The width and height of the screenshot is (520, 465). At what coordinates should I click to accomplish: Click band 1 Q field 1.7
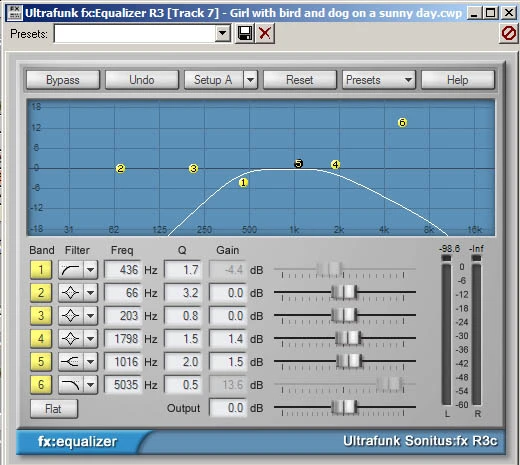click(183, 270)
